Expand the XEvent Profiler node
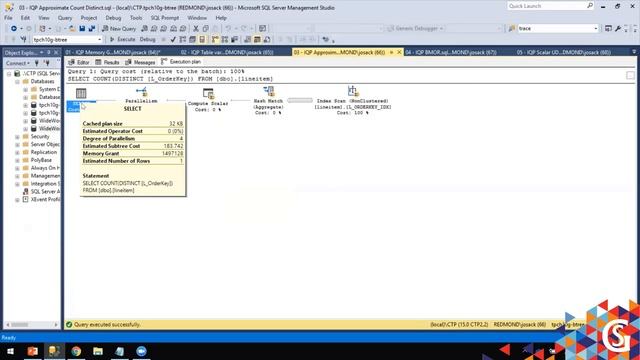Image resolution: width=640 pixels, height=360 pixels. click(x=17, y=200)
